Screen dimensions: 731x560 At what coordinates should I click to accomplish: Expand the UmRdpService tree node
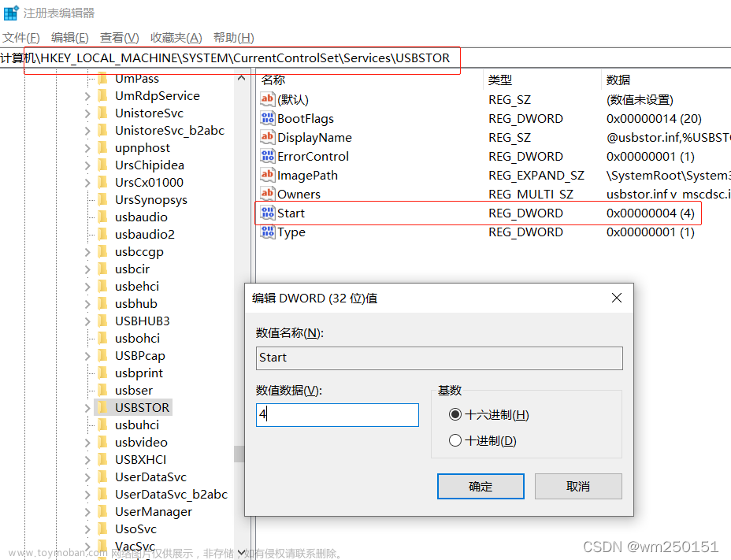[87, 96]
